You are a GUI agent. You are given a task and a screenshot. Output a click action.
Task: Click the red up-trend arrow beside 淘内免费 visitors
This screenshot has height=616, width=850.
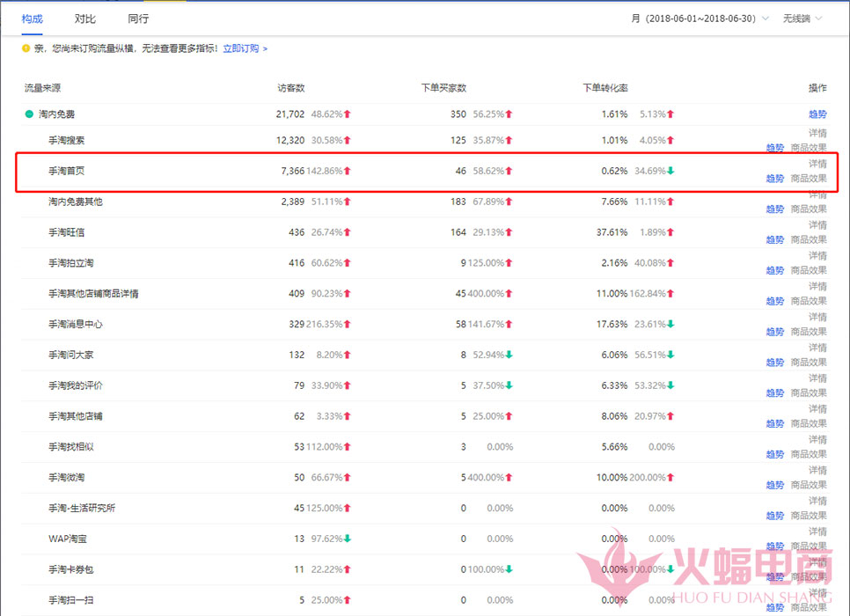tap(348, 113)
